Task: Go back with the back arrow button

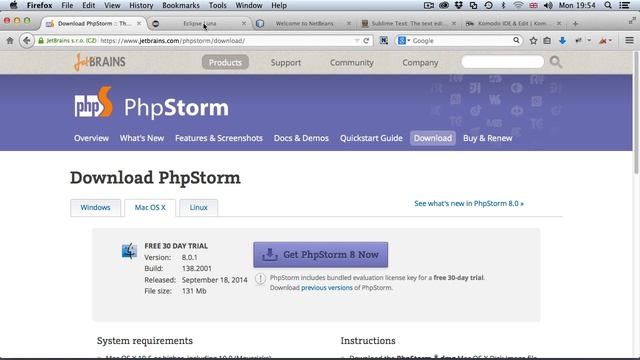Action: (27, 40)
